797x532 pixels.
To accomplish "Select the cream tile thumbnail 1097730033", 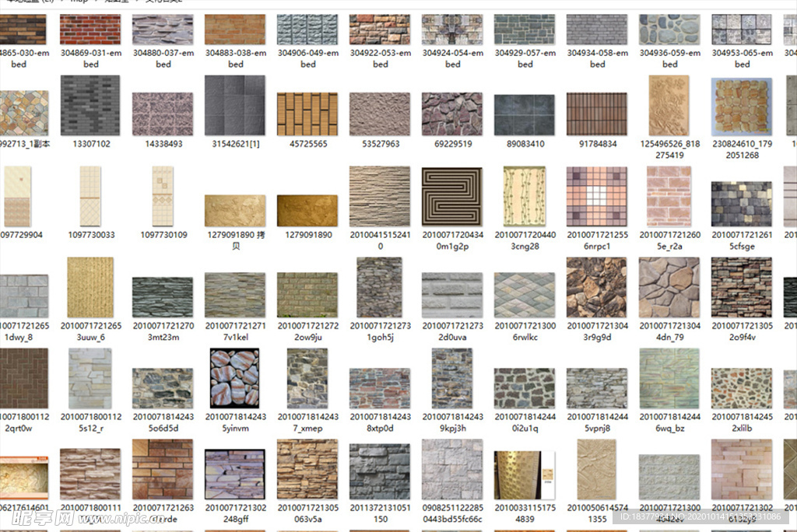I will point(90,196).
